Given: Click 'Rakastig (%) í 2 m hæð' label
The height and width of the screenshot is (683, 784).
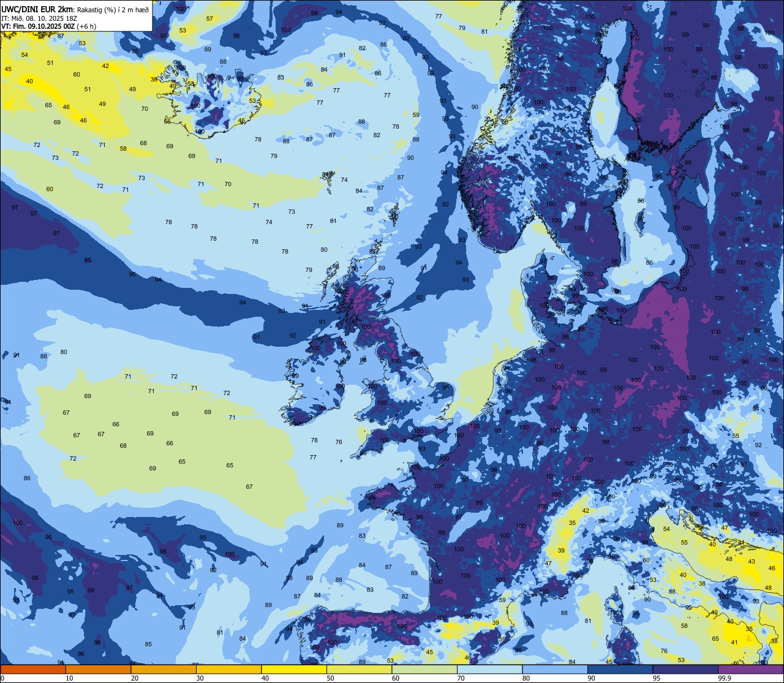Looking at the screenshot, I should [x=113, y=9].
